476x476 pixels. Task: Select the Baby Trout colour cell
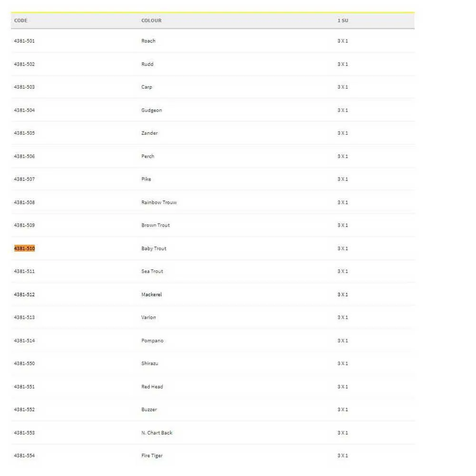(154, 248)
